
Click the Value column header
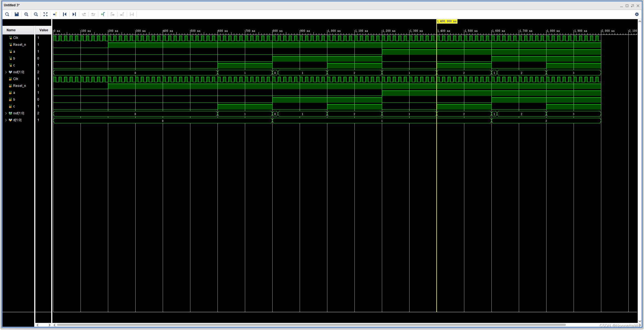44,30
